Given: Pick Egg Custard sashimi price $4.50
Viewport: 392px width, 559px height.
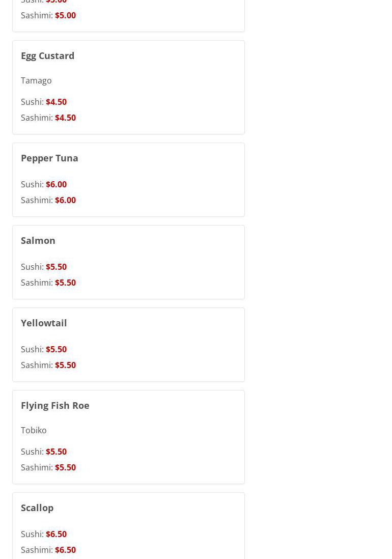Looking at the screenshot, I should (65, 118).
